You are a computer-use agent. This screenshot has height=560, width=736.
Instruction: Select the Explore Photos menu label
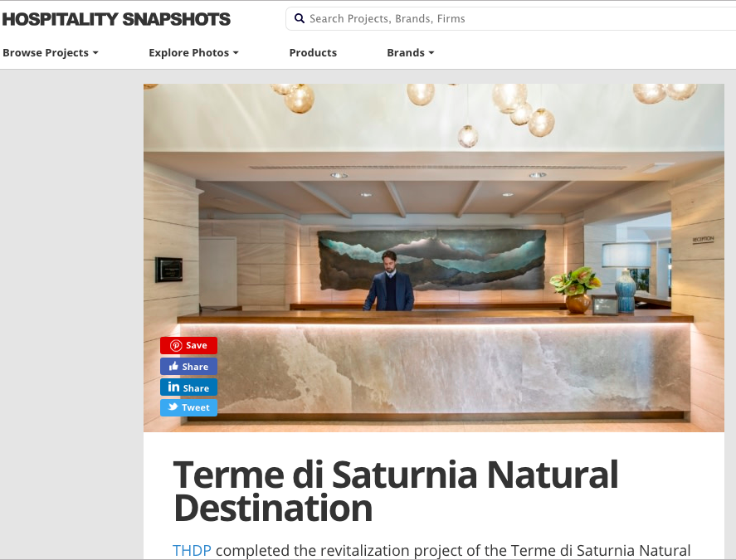(188, 52)
